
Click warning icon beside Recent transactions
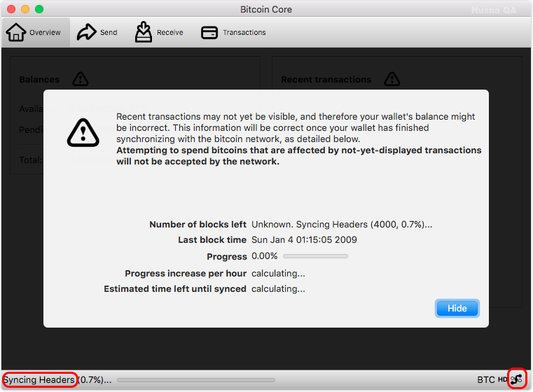392,79
